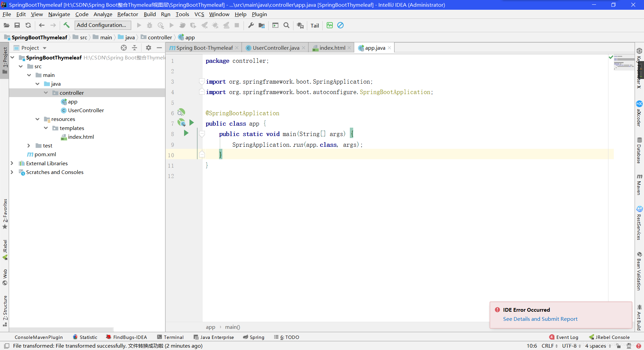
Task: Open the Bean Validation side panel
Action: coord(639,271)
